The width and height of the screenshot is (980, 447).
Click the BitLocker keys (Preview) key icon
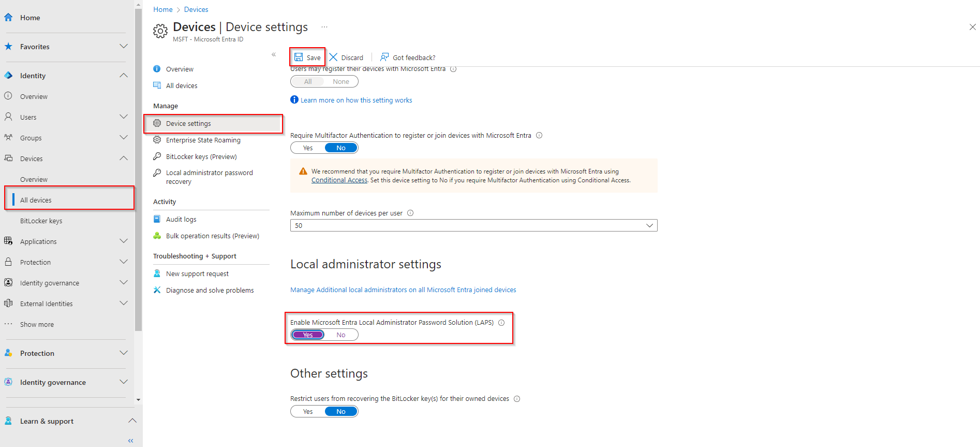[157, 156]
